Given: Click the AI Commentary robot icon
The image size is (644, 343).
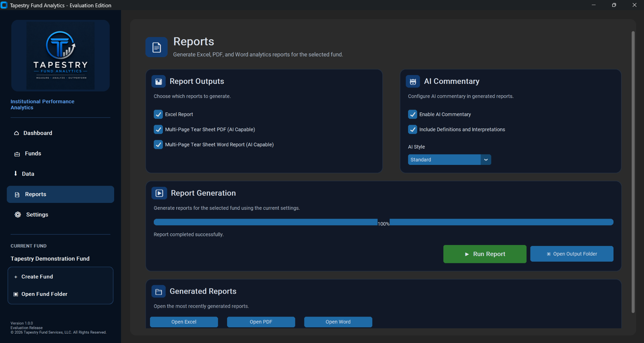Looking at the screenshot, I should pos(413,82).
